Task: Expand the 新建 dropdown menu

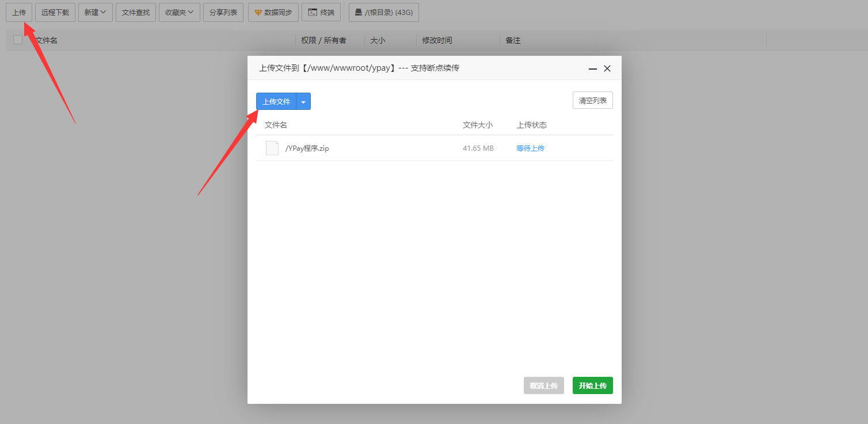Action: click(x=96, y=12)
